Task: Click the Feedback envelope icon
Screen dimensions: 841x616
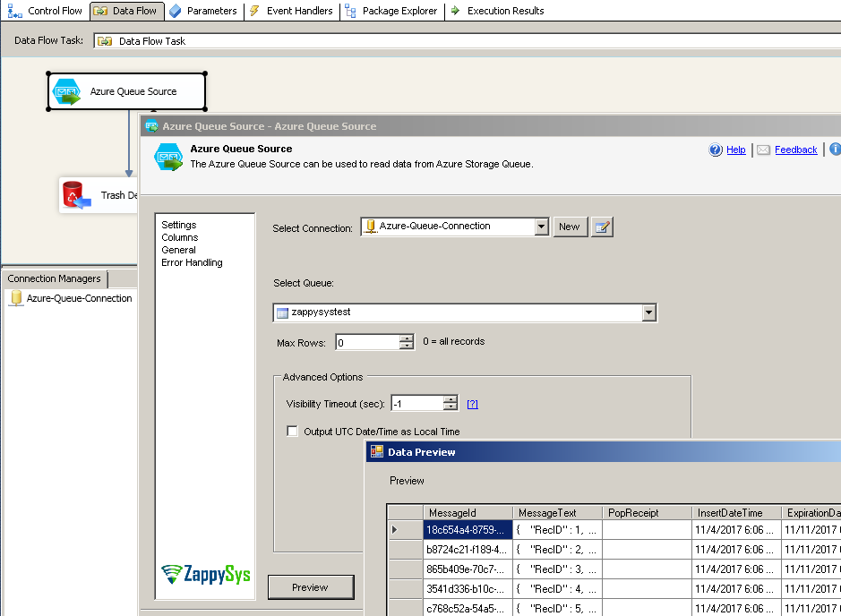Action: (763, 150)
